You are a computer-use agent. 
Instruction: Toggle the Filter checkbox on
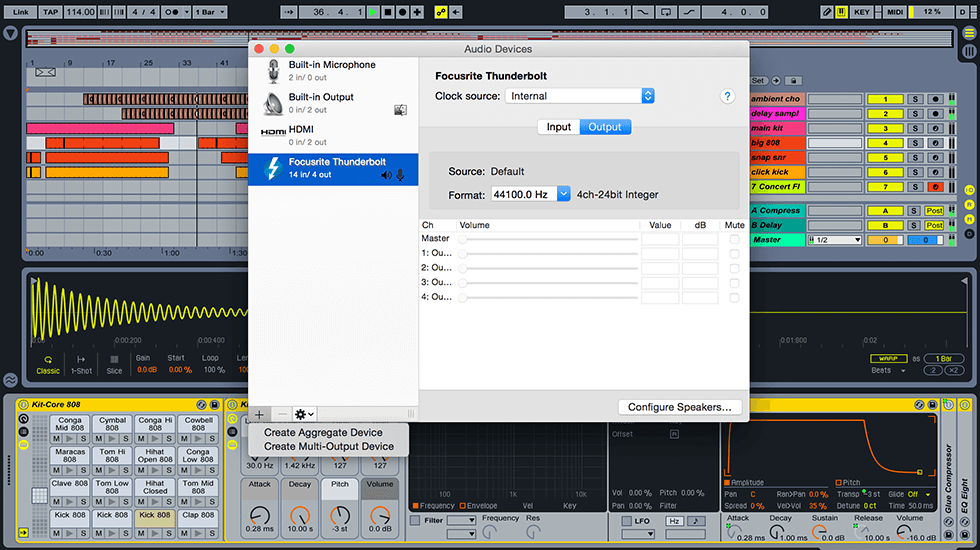click(415, 520)
